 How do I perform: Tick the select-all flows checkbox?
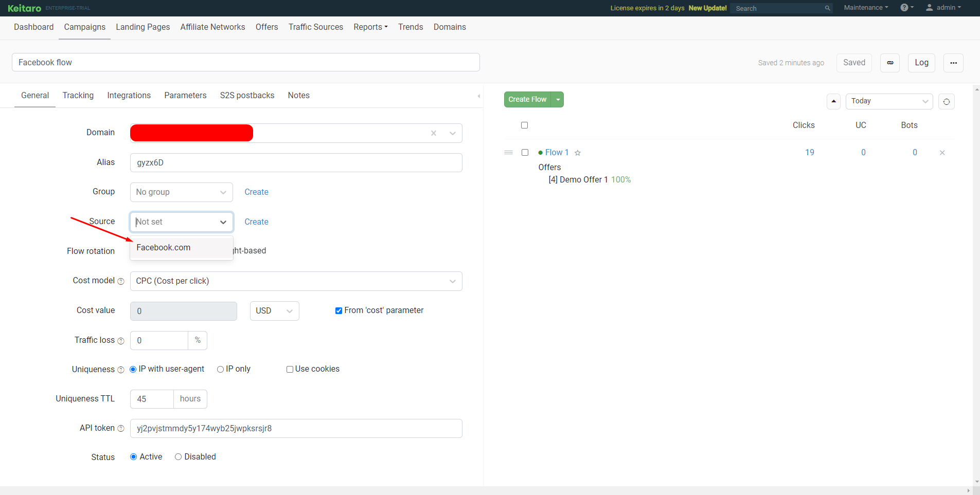click(525, 125)
